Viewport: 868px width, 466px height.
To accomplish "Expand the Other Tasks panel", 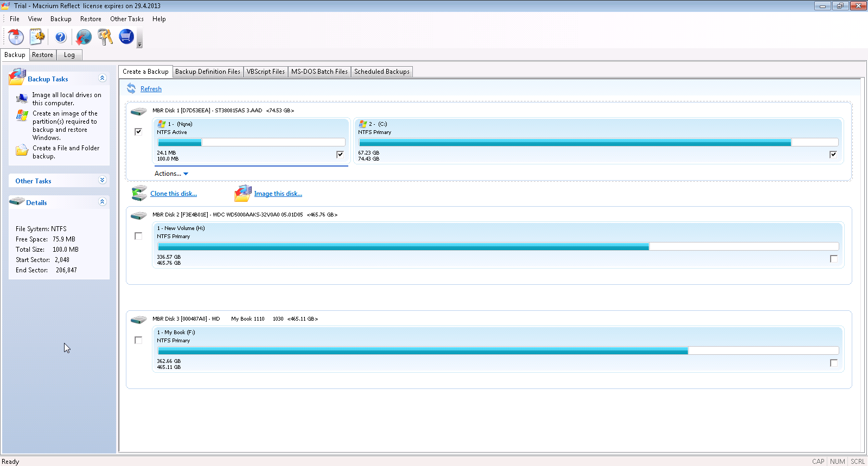I will (x=103, y=180).
